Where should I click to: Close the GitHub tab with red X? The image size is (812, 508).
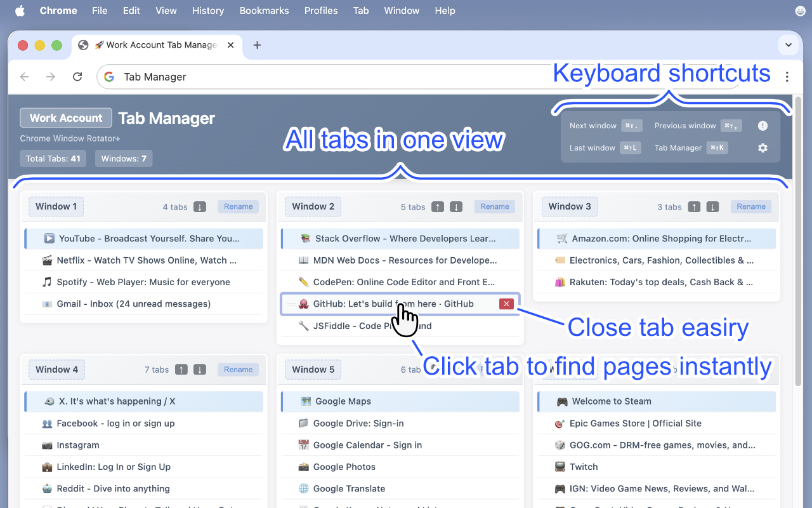point(506,304)
